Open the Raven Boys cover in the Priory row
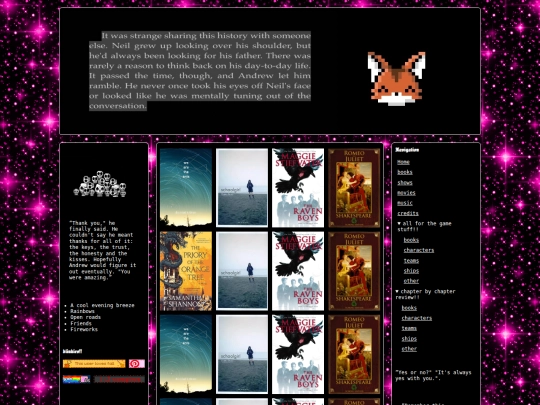Screen dimensions: 540x405 pyautogui.click(x=298, y=271)
